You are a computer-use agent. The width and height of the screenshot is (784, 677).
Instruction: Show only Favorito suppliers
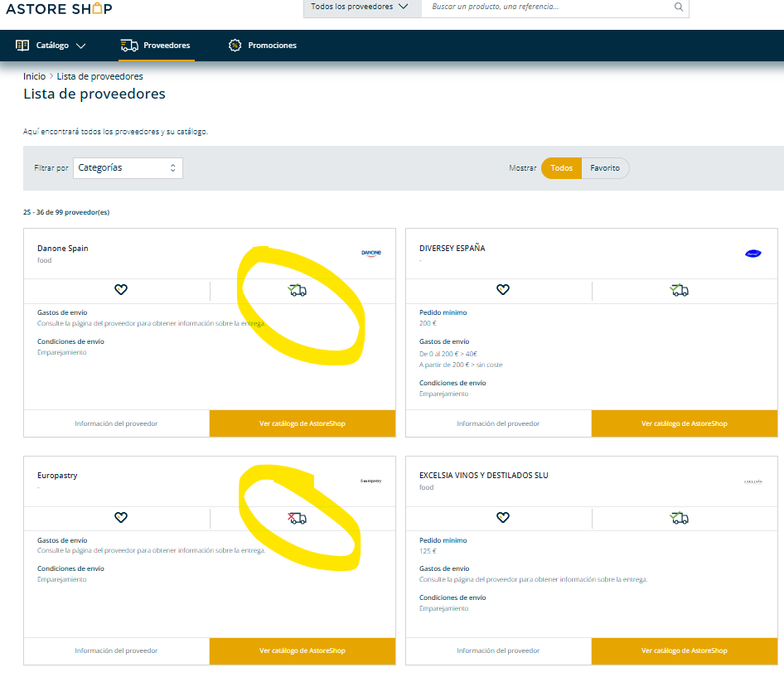605,168
